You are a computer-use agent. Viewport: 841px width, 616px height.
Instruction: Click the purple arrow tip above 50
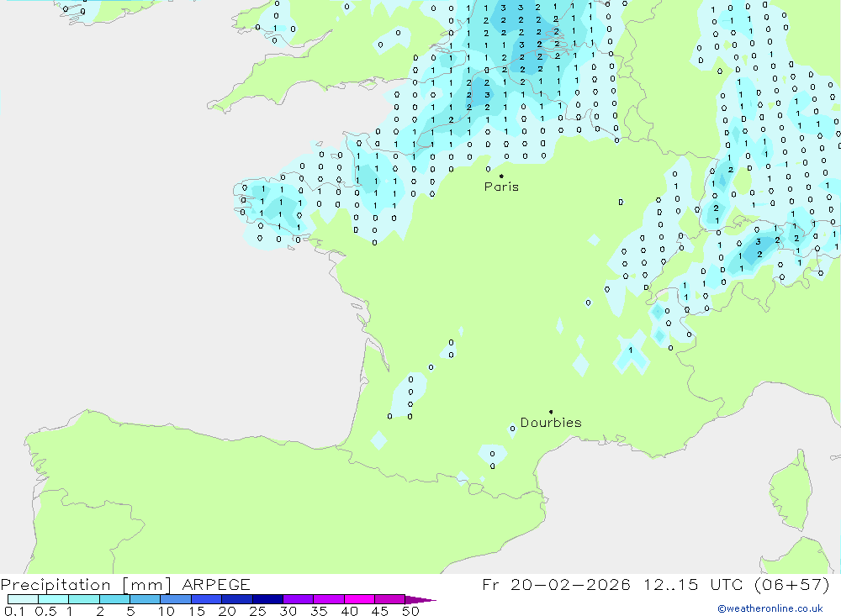(x=420, y=599)
